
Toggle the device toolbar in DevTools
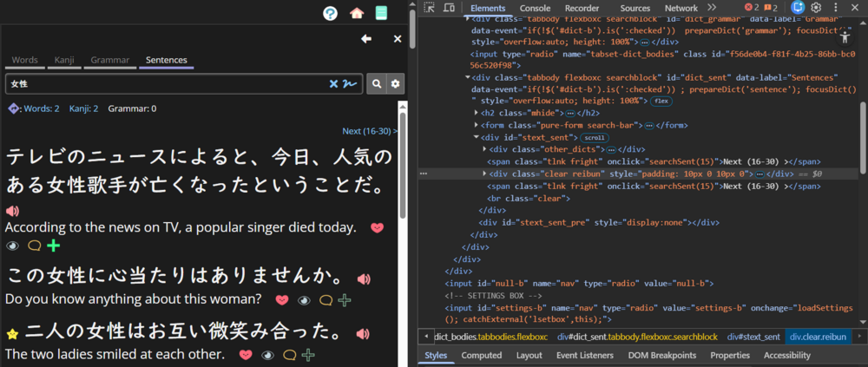tap(449, 8)
